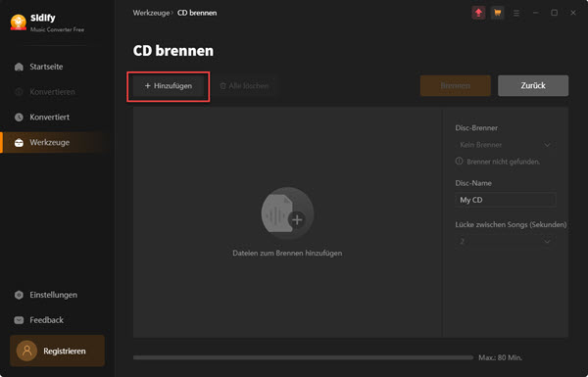The width and height of the screenshot is (588, 377).
Task: Click the Brenner nicht gefunden info icon
Action: (459, 162)
